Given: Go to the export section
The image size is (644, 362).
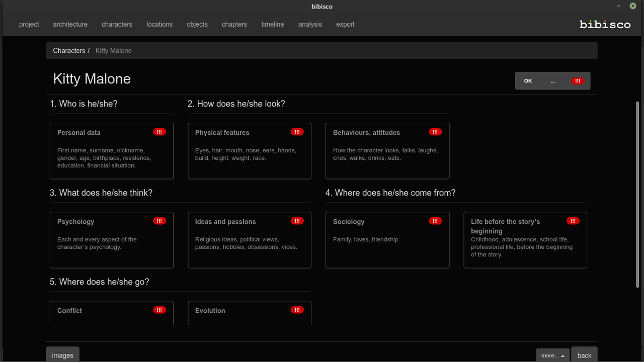Looking at the screenshot, I should pos(346,24).
